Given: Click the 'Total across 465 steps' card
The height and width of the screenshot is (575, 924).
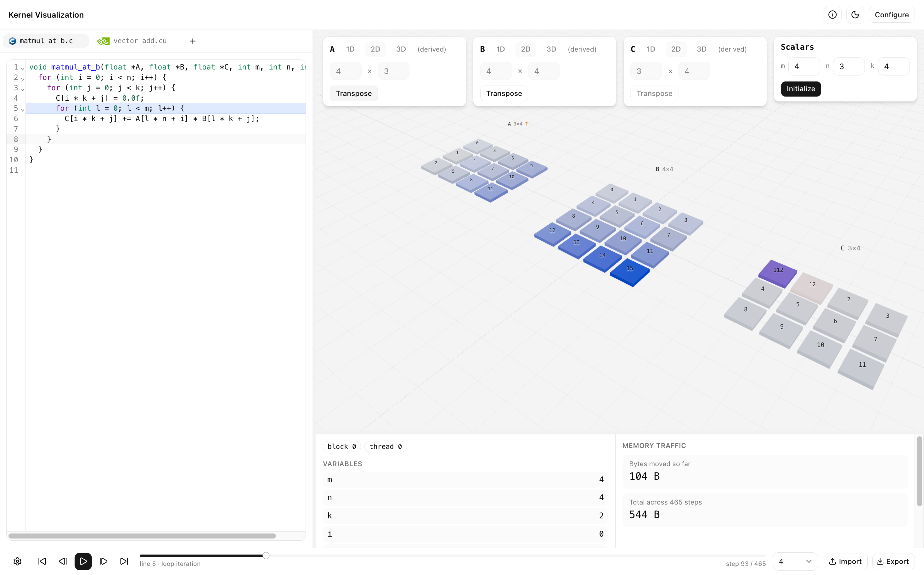Looking at the screenshot, I should click(x=765, y=510).
